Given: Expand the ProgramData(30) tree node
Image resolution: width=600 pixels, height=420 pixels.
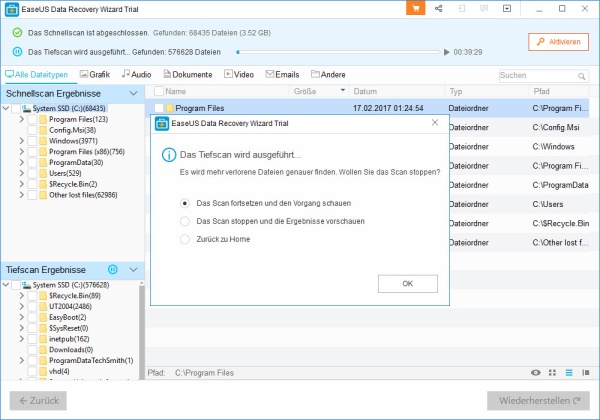Looking at the screenshot, I should [22, 163].
